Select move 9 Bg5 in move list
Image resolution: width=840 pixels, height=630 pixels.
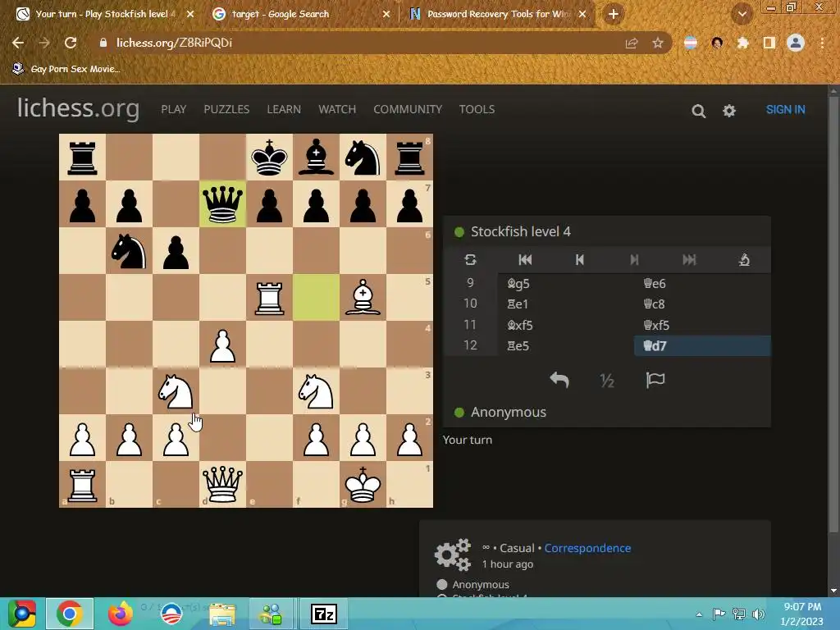pyautogui.click(x=566, y=283)
